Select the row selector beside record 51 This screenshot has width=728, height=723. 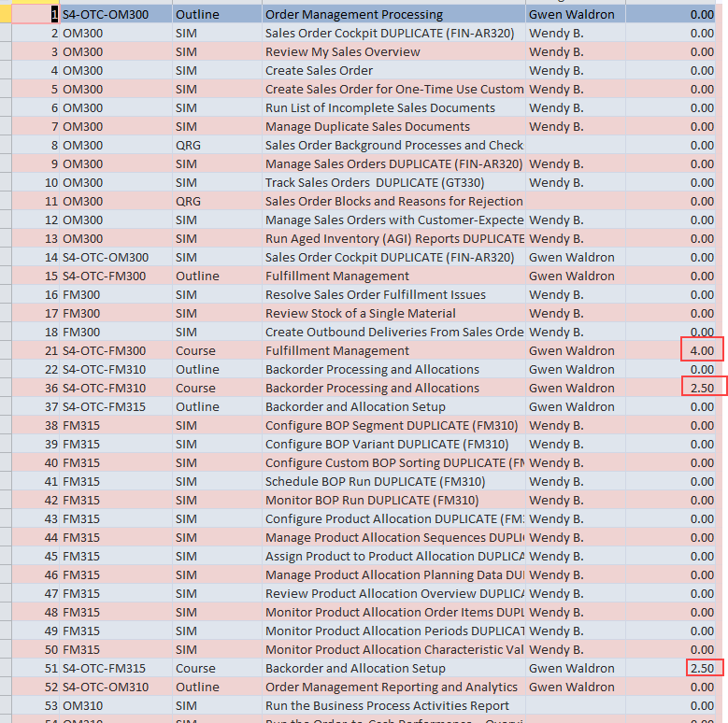[x=6, y=668]
